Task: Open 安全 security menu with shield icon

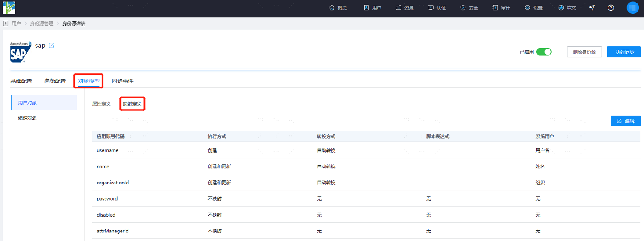Action: click(469, 8)
